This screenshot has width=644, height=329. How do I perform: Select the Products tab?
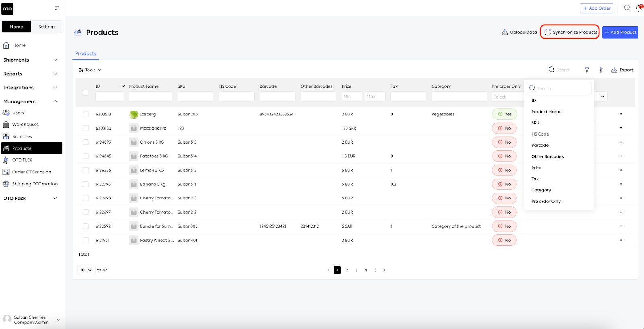pyautogui.click(x=86, y=53)
